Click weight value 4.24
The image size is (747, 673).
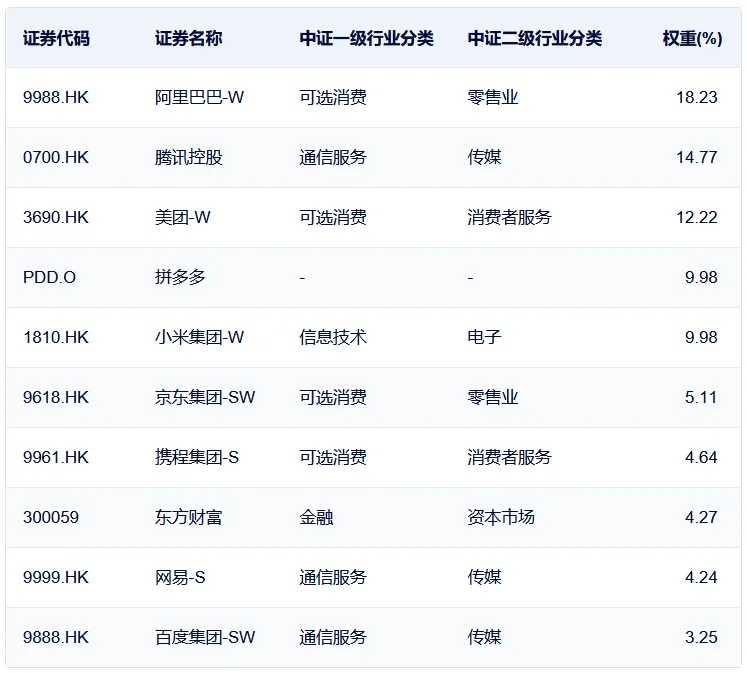[x=701, y=578]
